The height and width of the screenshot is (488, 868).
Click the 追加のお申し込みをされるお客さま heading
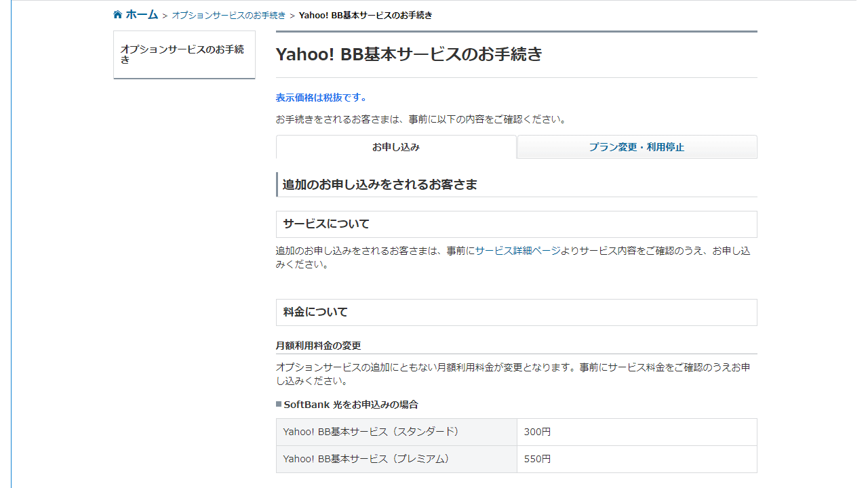click(380, 184)
